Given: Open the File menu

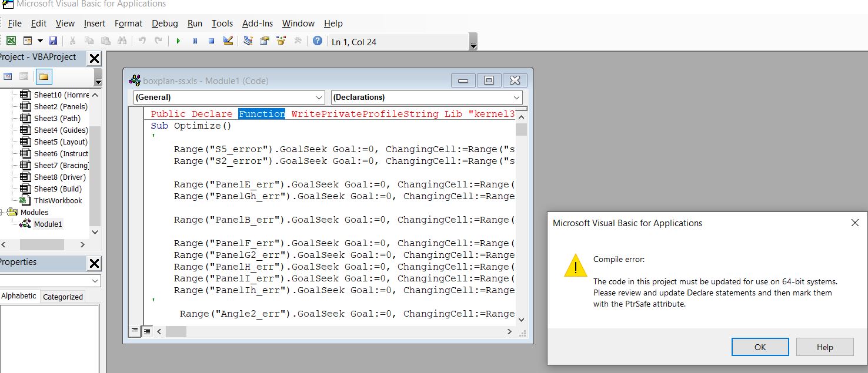Looking at the screenshot, I should point(15,23).
